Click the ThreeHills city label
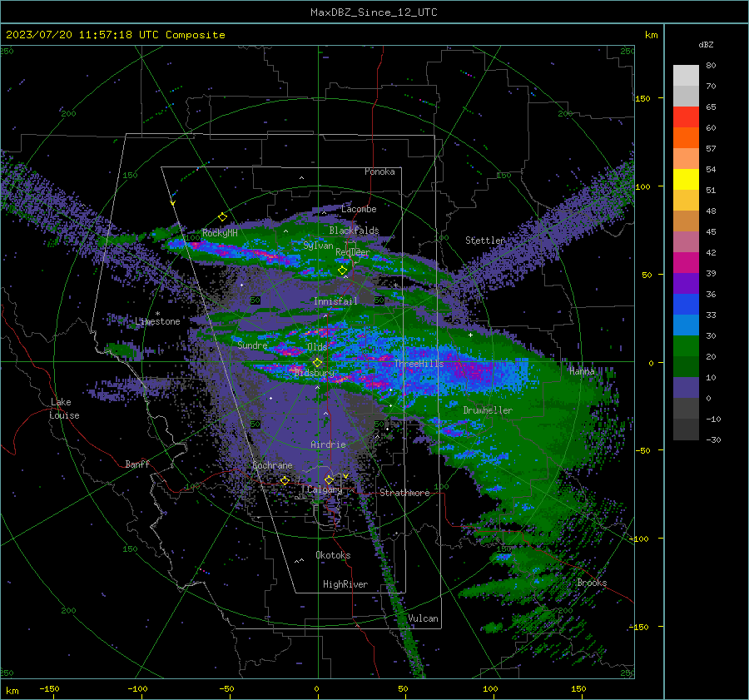The image size is (749, 700). [x=419, y=364]
